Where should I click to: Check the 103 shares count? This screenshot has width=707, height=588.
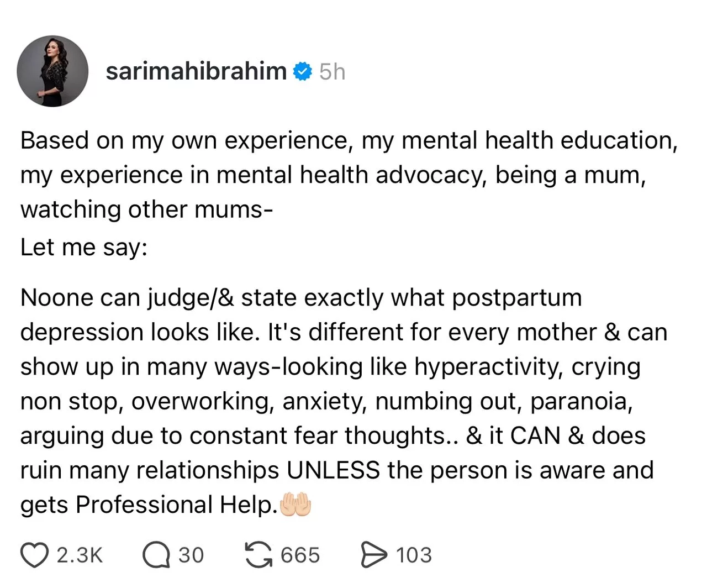(x=413, y=555)
